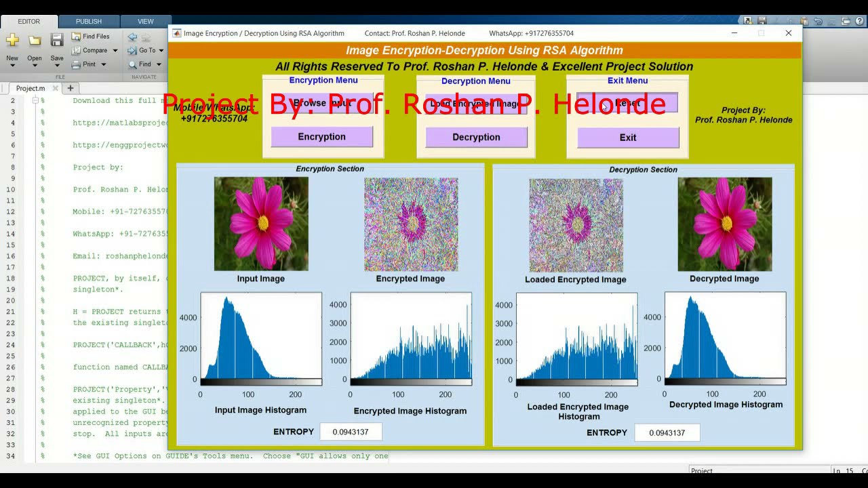Expand the Find dropdown arrow
The height and width of the screenshot is (488, 868).
point(159,64)
